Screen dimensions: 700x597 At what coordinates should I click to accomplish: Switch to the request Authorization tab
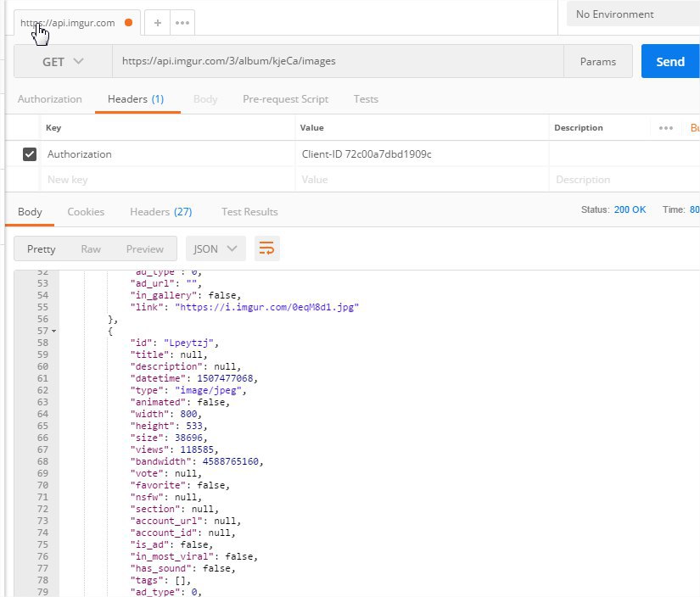click(50, 99)
